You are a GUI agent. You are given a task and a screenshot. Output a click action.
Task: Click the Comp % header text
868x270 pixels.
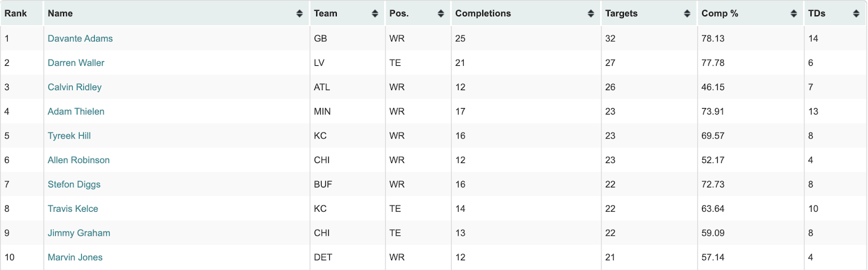(720, 14)
